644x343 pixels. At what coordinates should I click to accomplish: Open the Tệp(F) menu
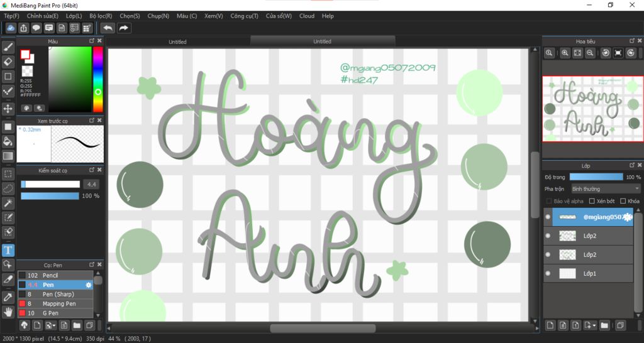click(x=11, y=16)
